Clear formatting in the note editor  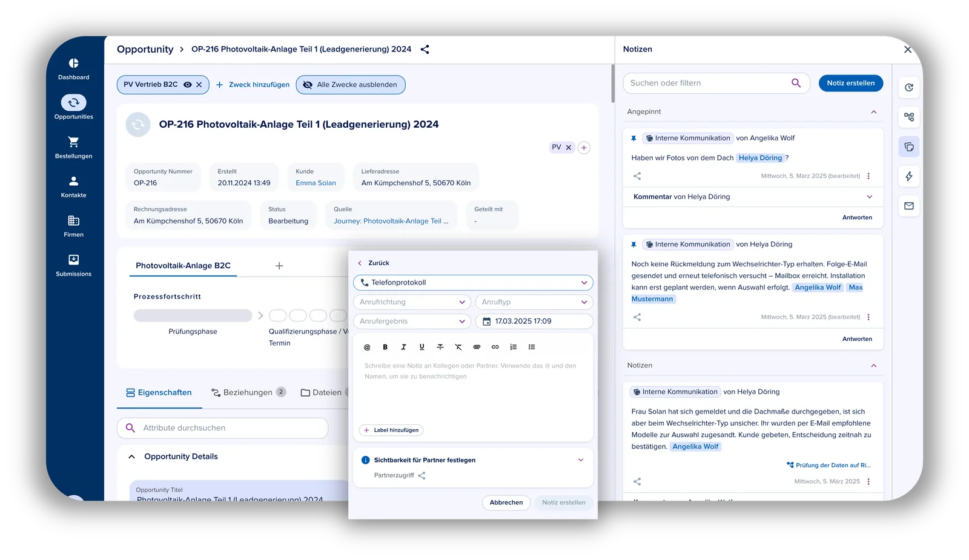pyautogui.click(x=458, y=348)
